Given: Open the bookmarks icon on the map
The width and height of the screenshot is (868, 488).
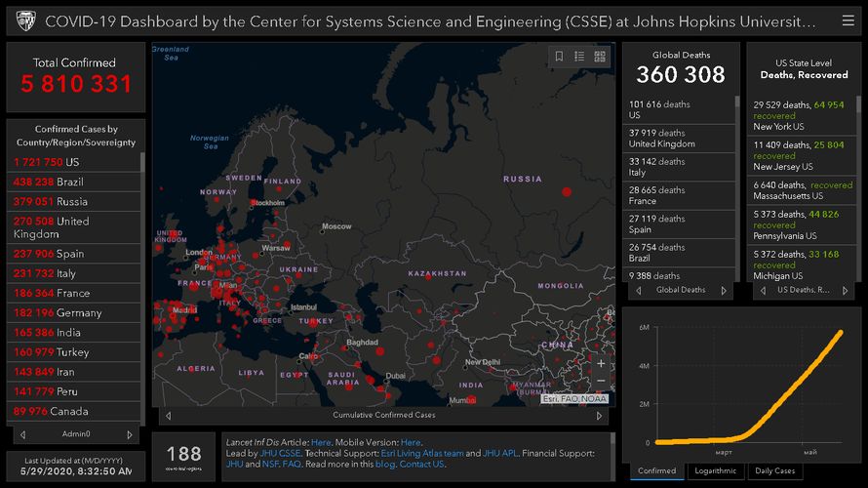Looking at the screenshot, I should [559, 57].
